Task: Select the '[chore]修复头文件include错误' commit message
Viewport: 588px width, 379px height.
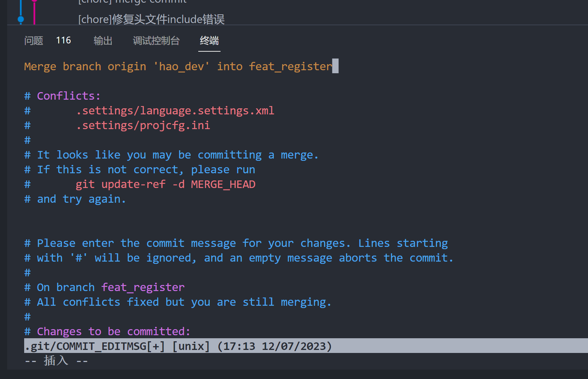Action: pos(151,19)
